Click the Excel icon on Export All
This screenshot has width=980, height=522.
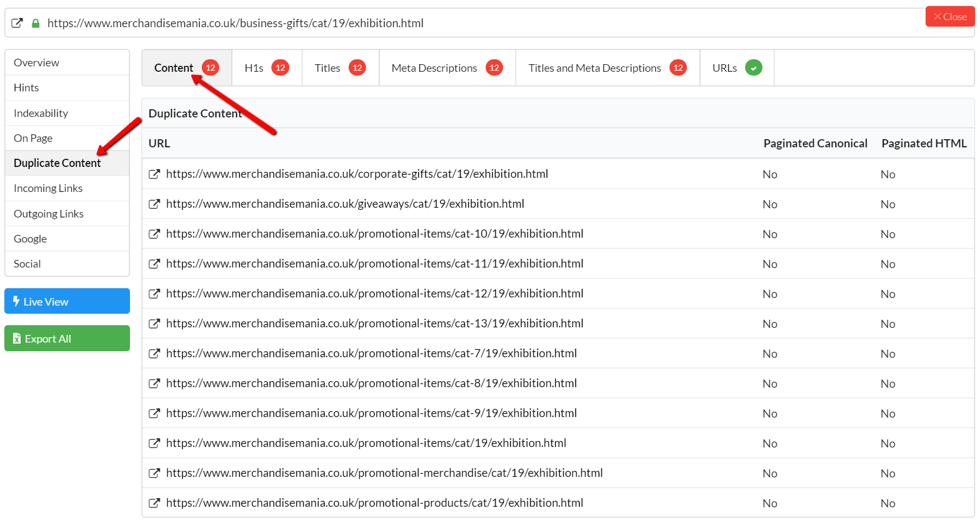click(17, 338)
